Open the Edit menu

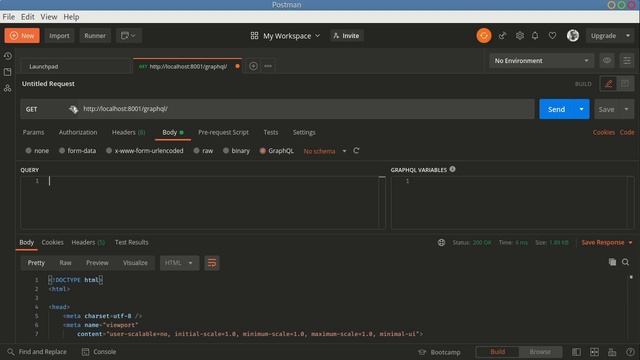[x=28, y=17]
